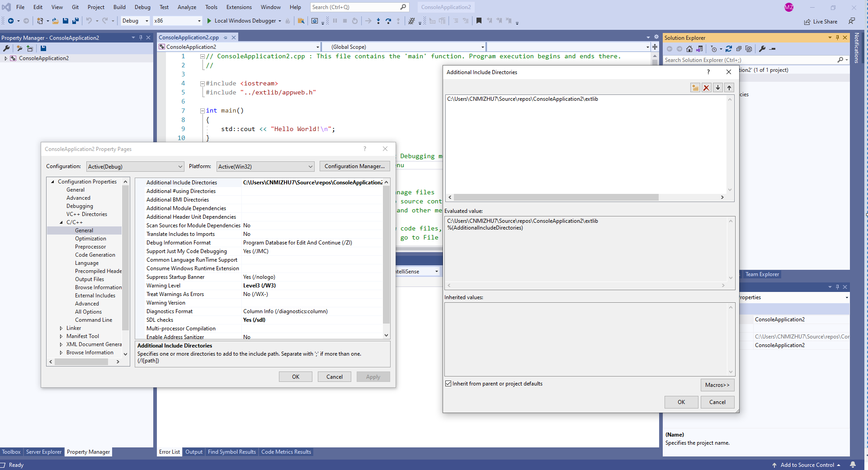Show all files in Solution Explorer
868x470 pixels.
(x=749, y=49)
